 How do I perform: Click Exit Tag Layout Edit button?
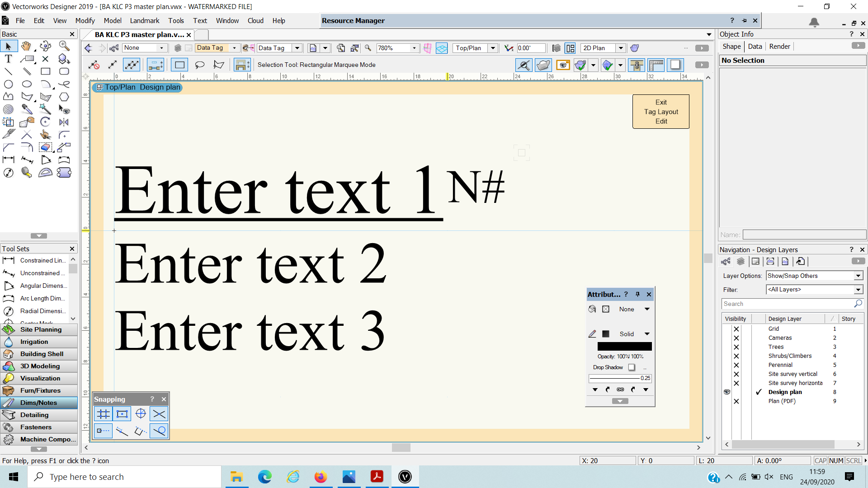point(660,112)
